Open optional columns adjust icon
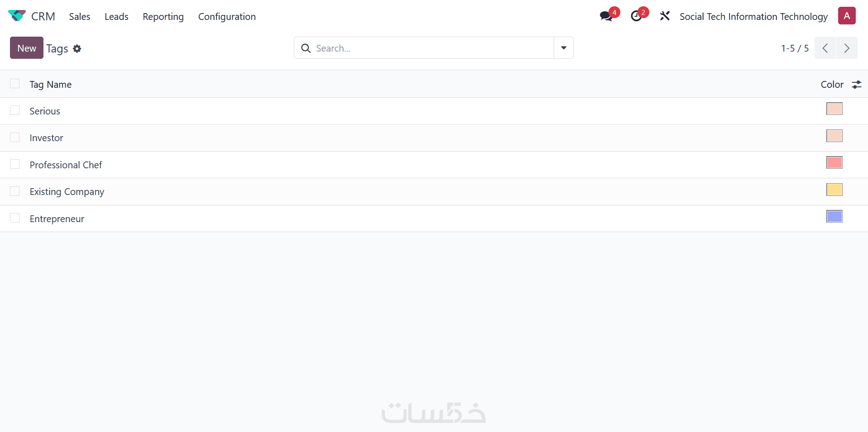868x432 pixels. (857, 84)
